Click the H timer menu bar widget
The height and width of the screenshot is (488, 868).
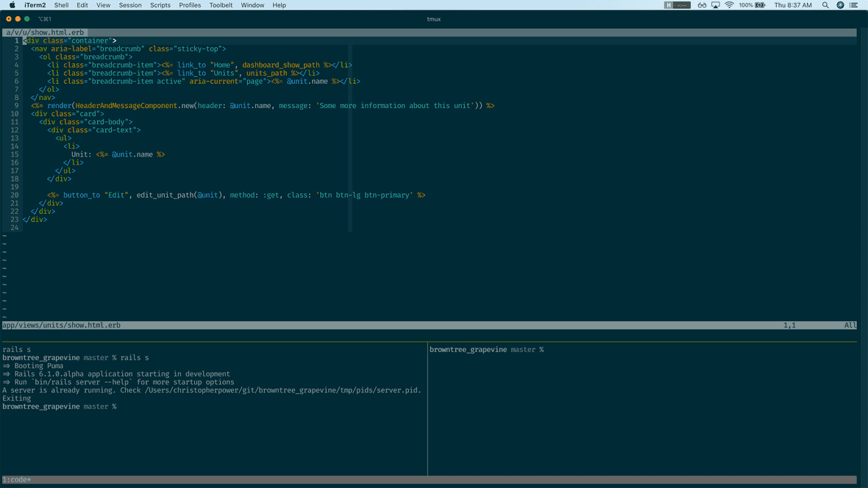click(x=677, y=5)
